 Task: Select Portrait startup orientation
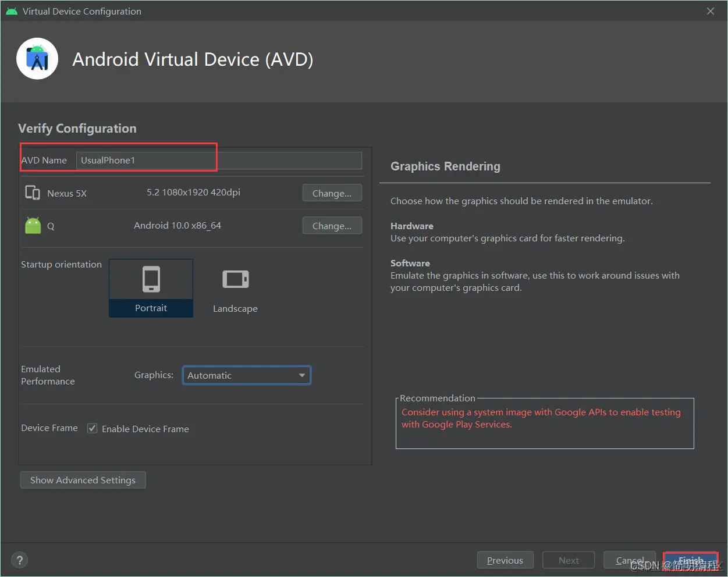[x=151, y=288]
